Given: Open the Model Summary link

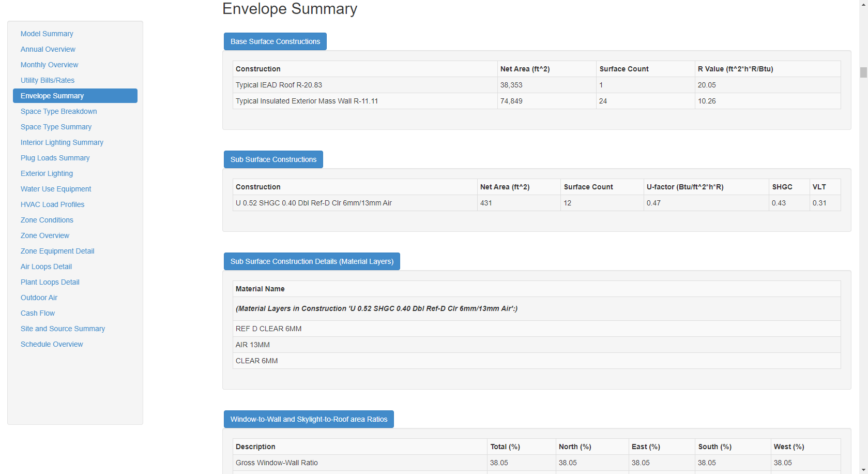Looking at the screenshot, I should click(x=47, y=34).
